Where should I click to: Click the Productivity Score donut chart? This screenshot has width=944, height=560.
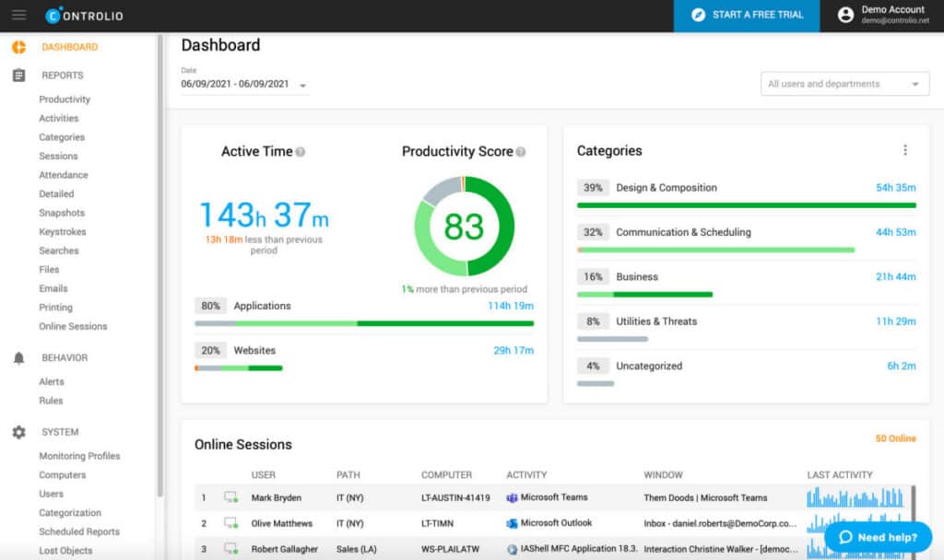pyautogui.click(x=464, y=226)
